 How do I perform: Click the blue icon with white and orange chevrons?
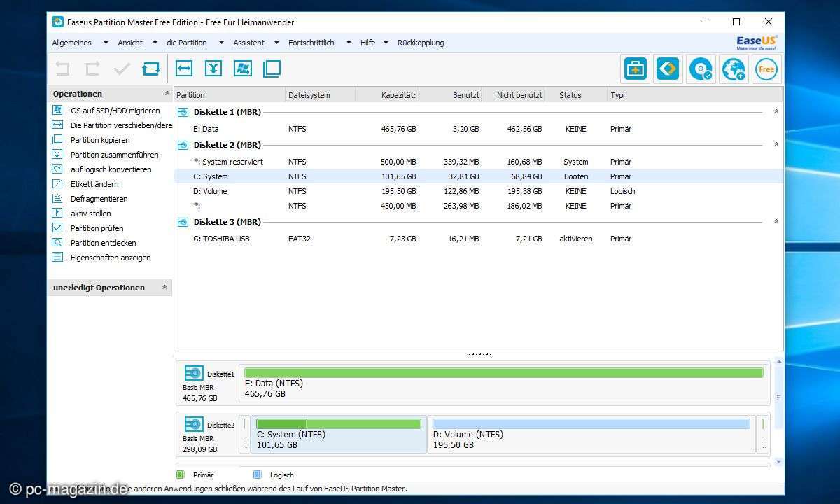pos(668,69)
